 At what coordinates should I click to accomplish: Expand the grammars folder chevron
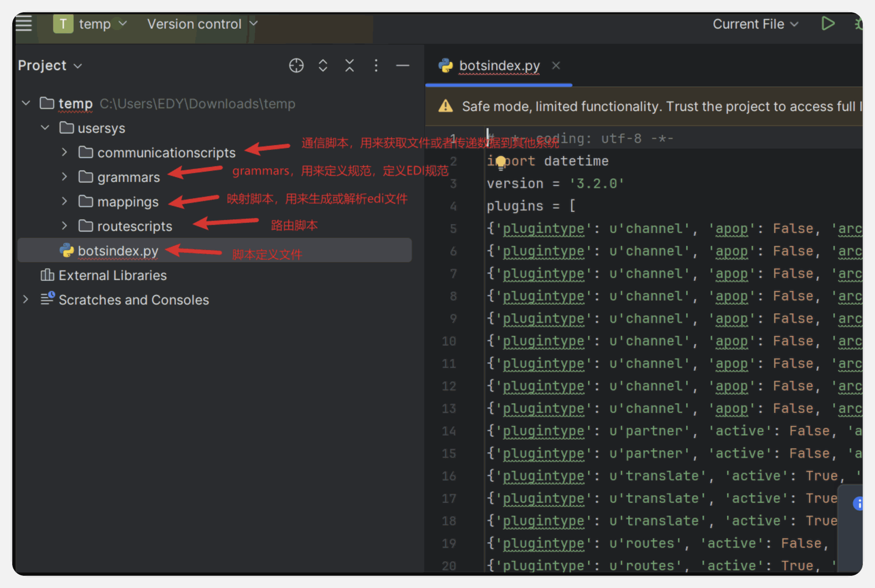pos(64,177)
